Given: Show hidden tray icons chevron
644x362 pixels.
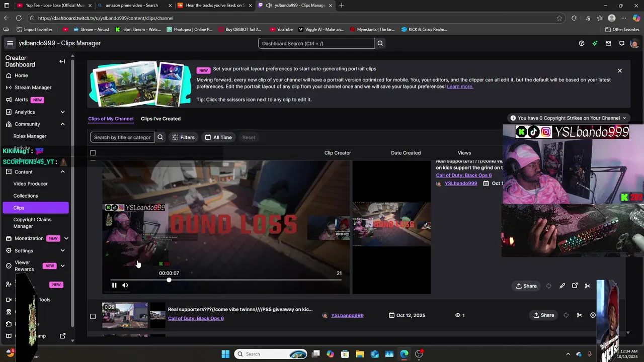Looking at the screenshot, I should coord(568,354).
